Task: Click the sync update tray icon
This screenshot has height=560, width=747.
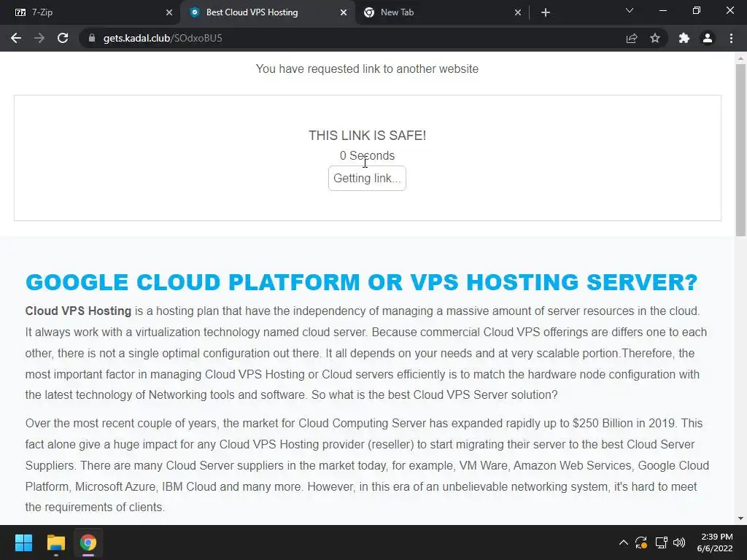Action: point(641,542)
